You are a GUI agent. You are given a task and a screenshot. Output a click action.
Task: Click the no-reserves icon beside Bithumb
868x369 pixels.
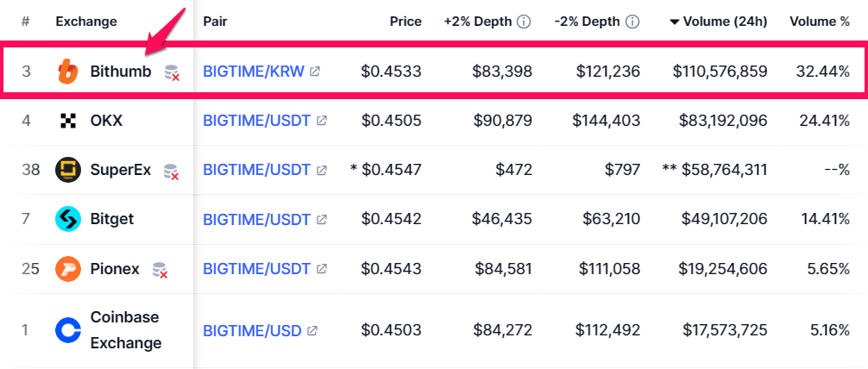173,73
